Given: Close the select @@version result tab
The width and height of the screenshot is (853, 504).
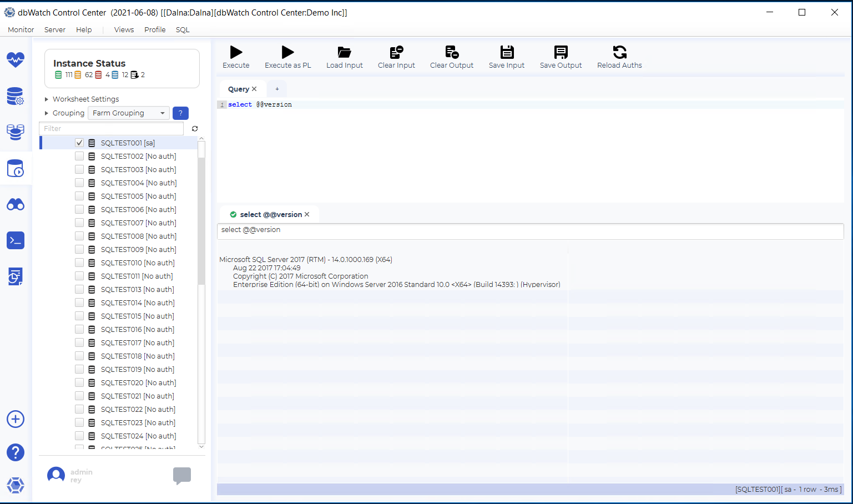Looking at the screenshot, I should (x=307, y=214).
